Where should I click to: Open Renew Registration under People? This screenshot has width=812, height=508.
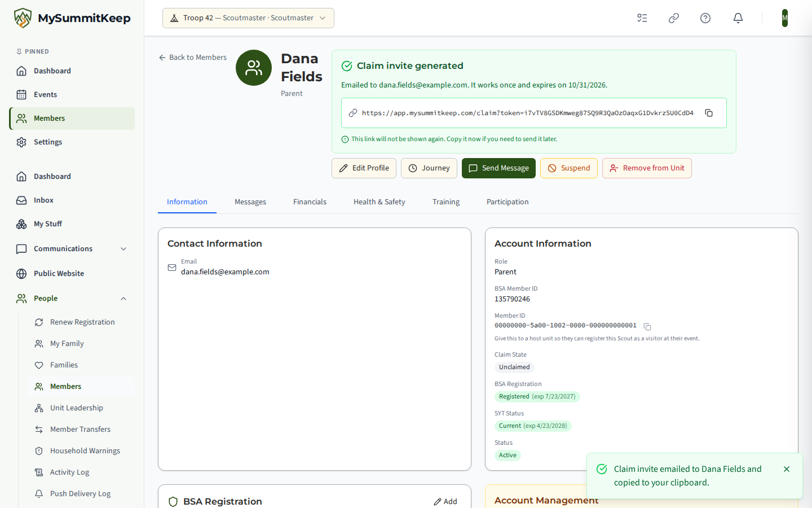point(81,322)
